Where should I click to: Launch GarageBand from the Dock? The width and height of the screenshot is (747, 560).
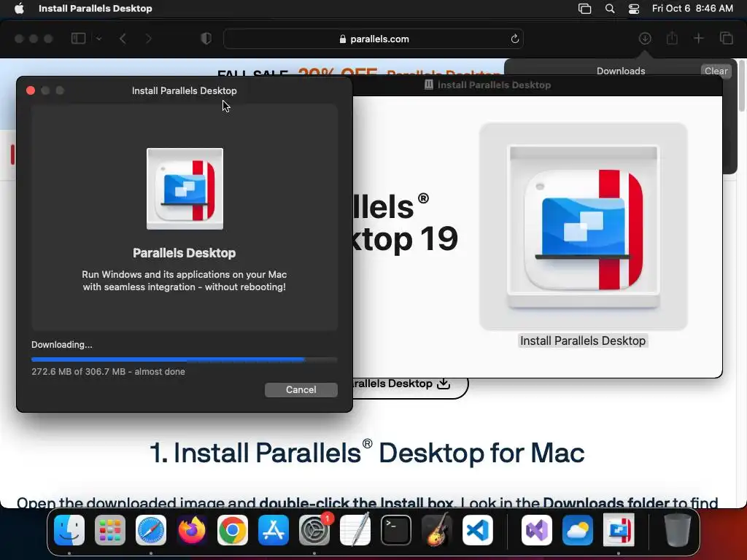(437, 530)
